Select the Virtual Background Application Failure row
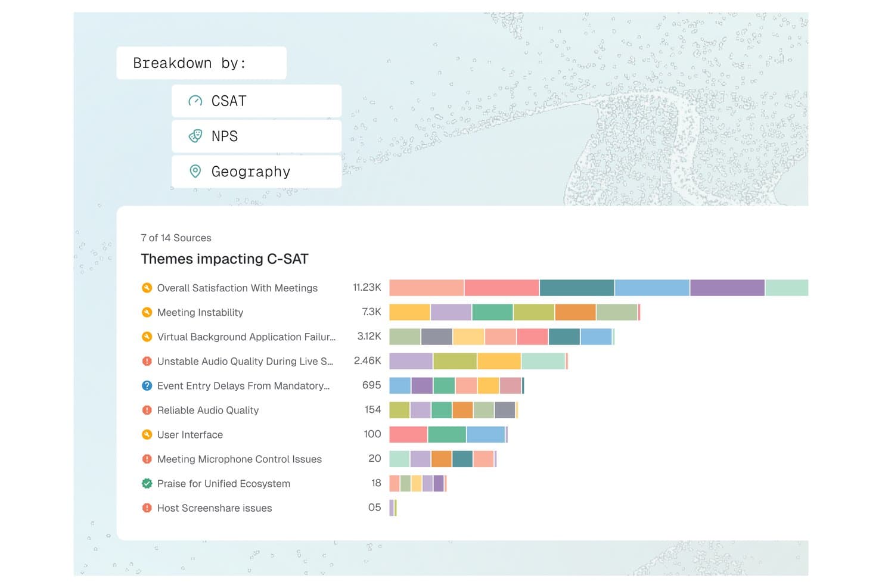 click(x=246, y=337)
